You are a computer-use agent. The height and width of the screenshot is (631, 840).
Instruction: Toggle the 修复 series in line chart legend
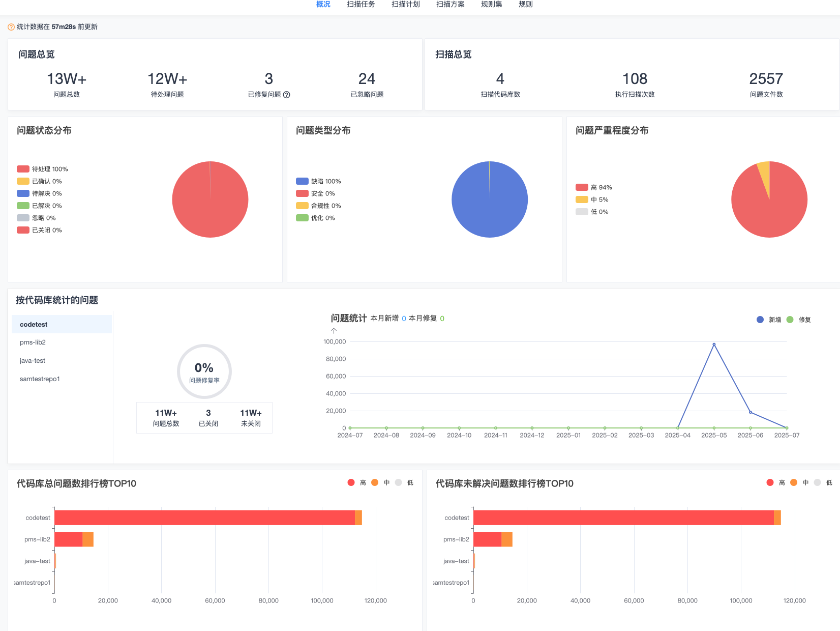tap(790, 320)
